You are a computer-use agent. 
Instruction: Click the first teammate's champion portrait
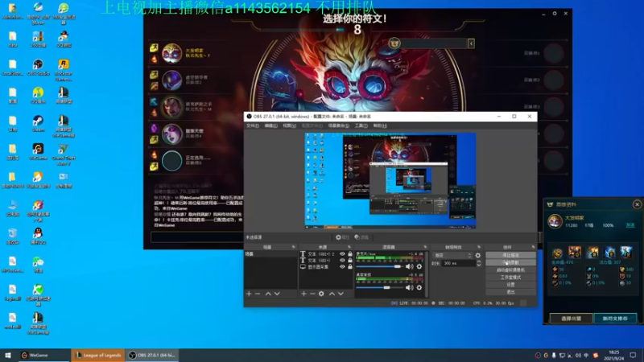coord(171,53)
